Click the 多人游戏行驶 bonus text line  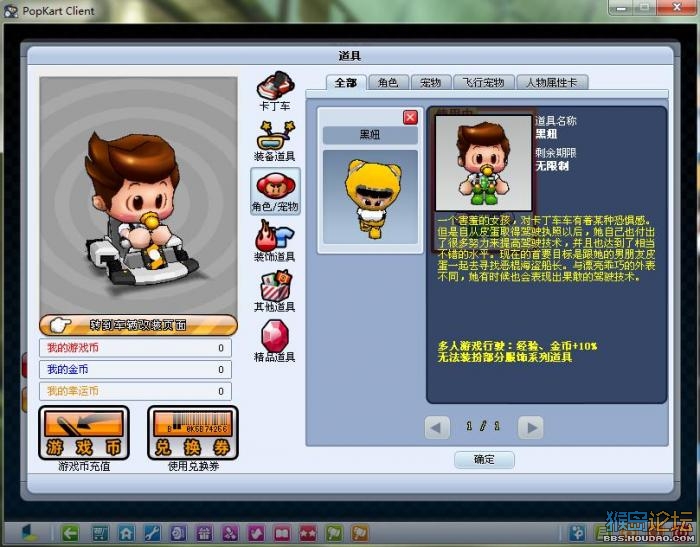[517, 346]
